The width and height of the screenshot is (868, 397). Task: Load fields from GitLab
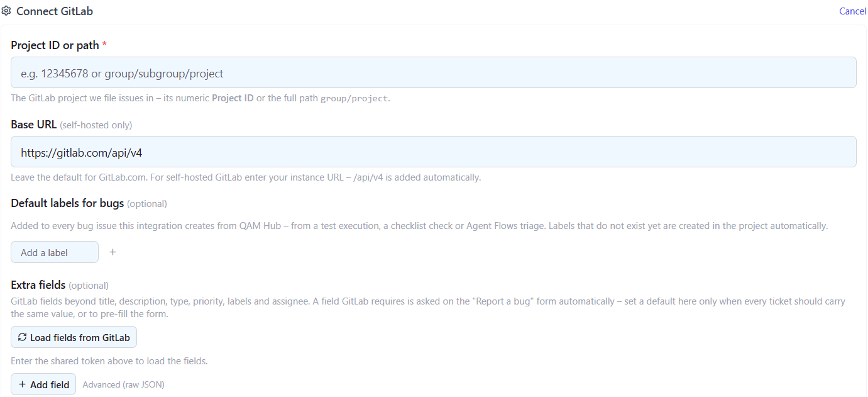click(x=74, y=337)
